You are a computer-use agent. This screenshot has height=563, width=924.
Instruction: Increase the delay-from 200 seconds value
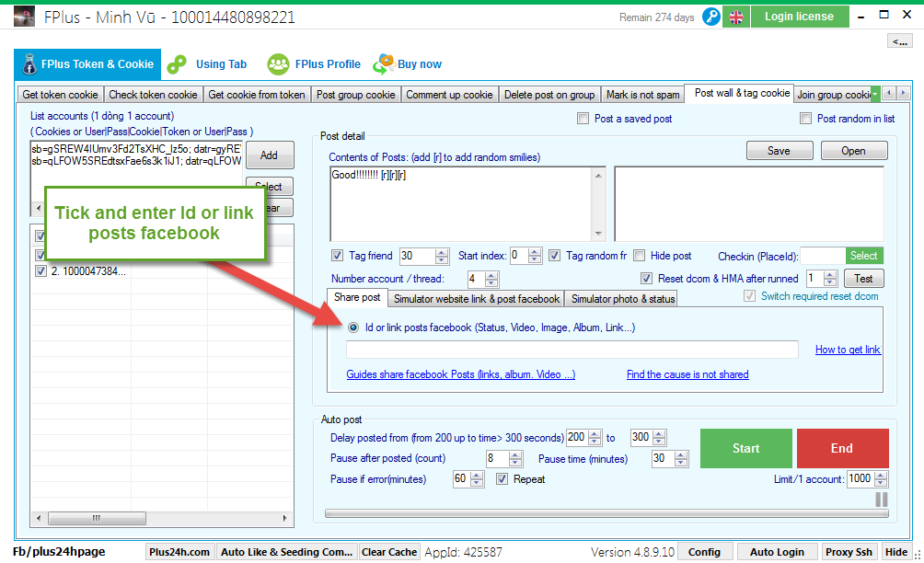[x=595, y=434]
